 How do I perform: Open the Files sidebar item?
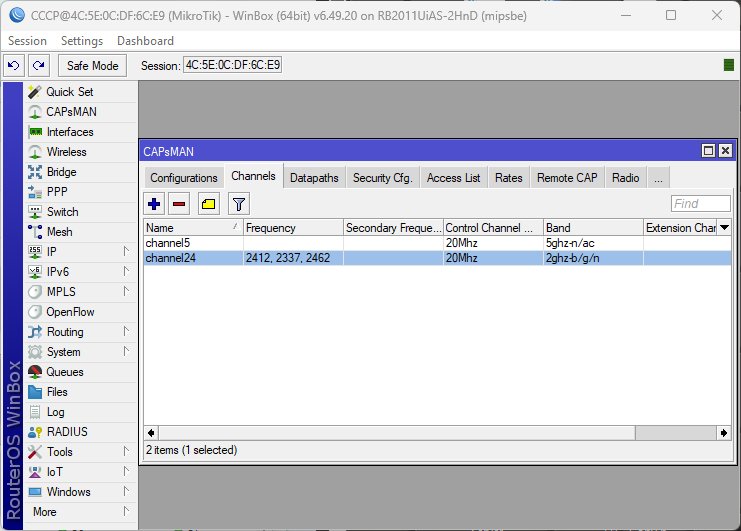click(x=80, y=392)
